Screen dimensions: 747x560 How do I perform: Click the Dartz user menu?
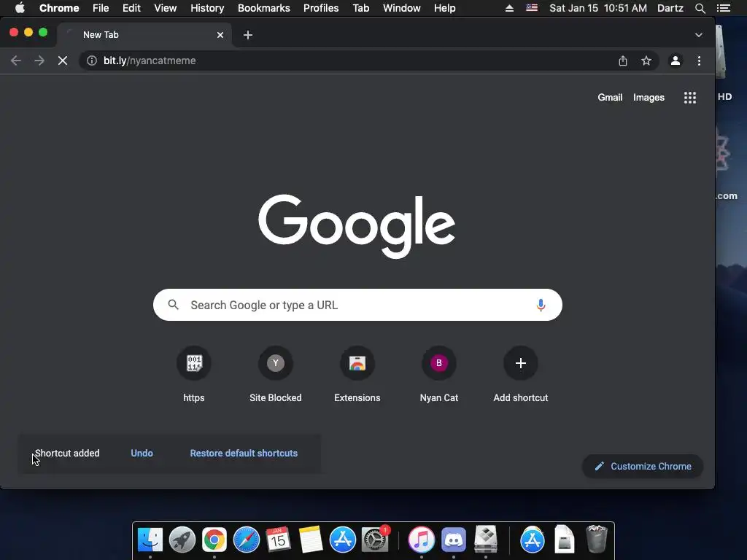pos(670,8)
